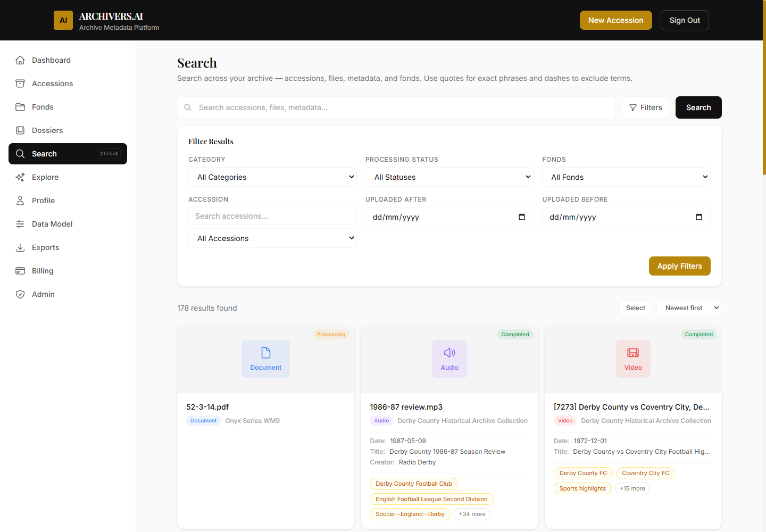Open the Processing Status dropdown
The image size is (766, 532).
click(x=449, y=177)
